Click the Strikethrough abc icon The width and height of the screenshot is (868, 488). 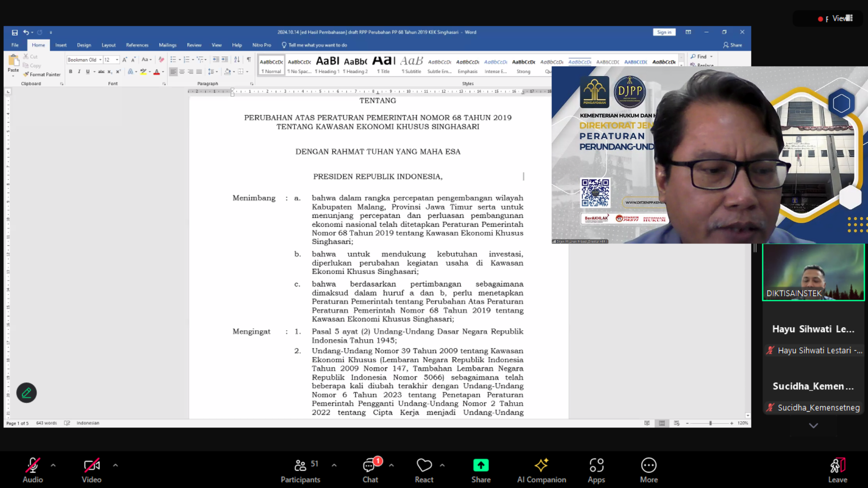point(101,71)
